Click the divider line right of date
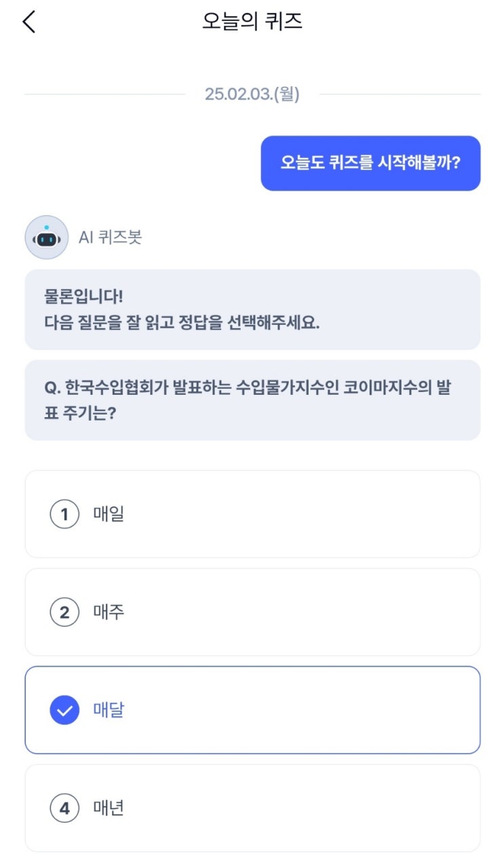The height and width of the screenshot is (854, 504). (400, 94)
